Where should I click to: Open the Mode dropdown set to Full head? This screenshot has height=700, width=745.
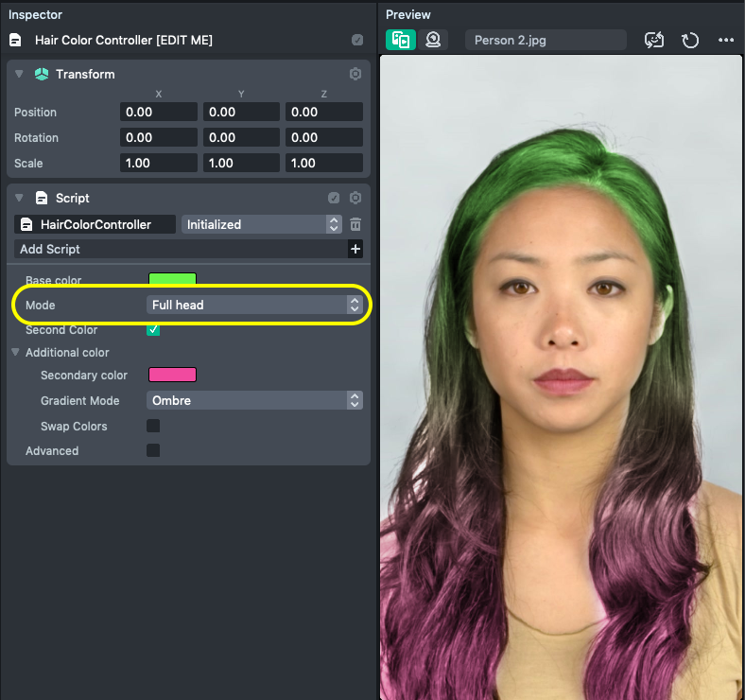(254, 305)
